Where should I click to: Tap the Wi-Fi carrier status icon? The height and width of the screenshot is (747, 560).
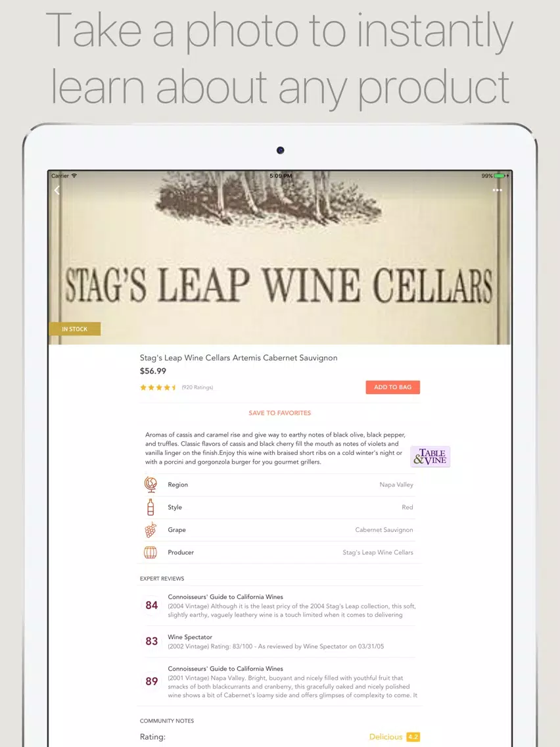pyautogui.click(x=74, y=176)
